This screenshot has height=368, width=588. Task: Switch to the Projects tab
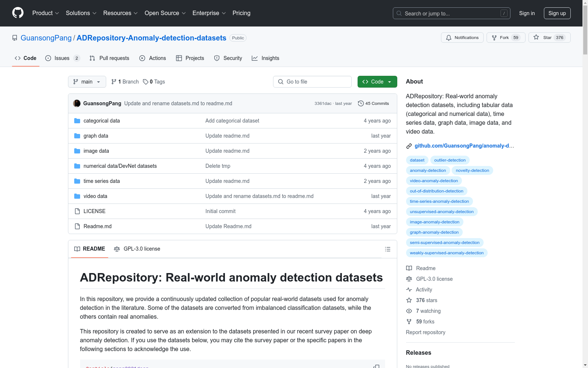click(190, 58)
